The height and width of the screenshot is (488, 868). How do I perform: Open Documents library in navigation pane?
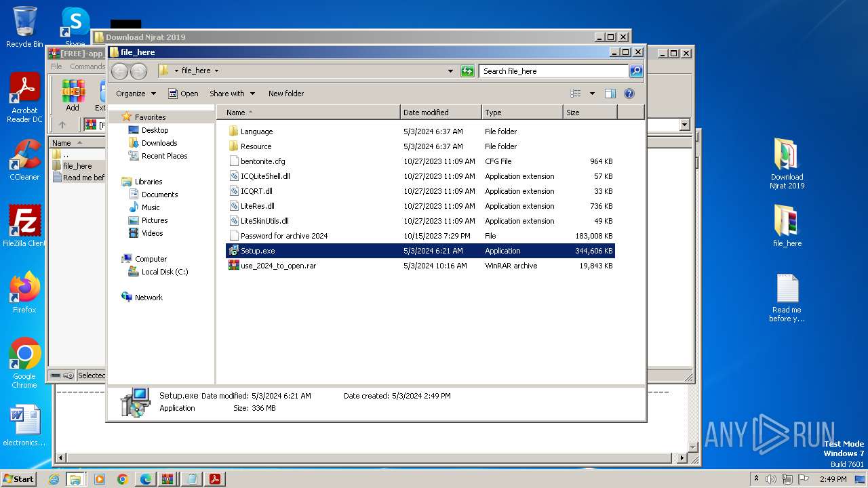tap(159, 195)
